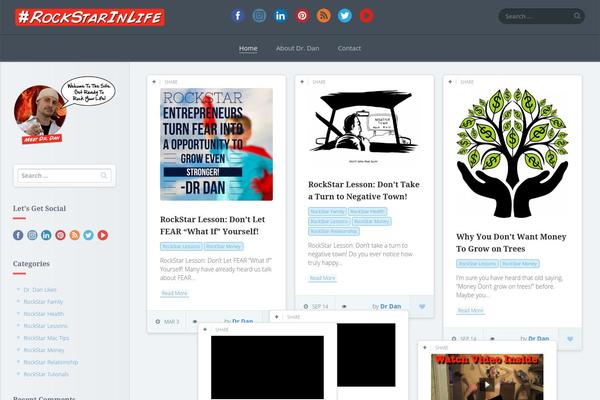Open the header Facebook icon
The image size is (600, 400).
(x=238, y=16)
